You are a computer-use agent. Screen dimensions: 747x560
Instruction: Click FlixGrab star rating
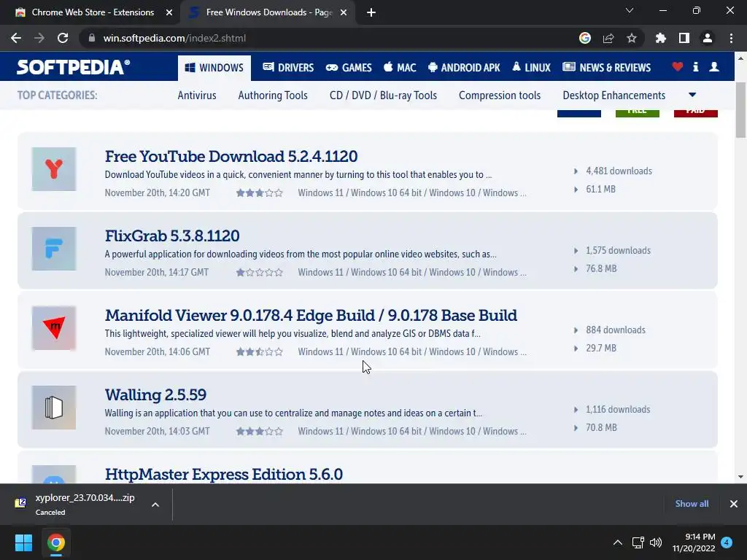point(260,273)
